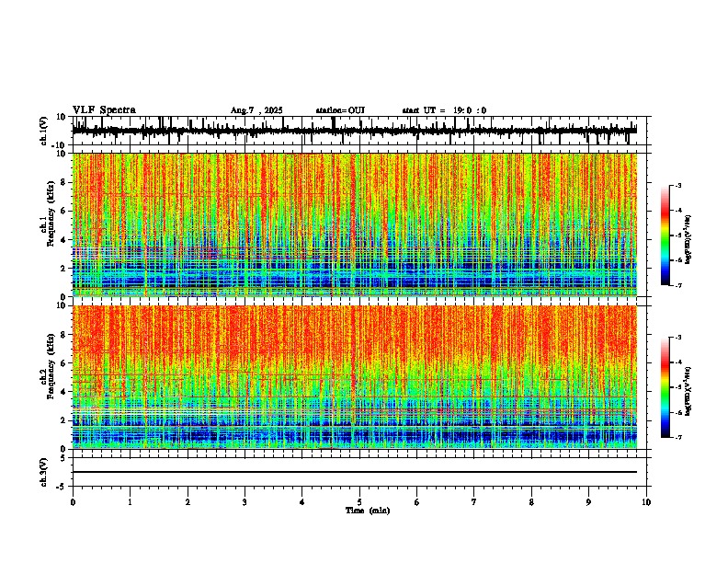The image size is (728, 563).
Task: Click the time axis tick label "3"
Action: 245,502
